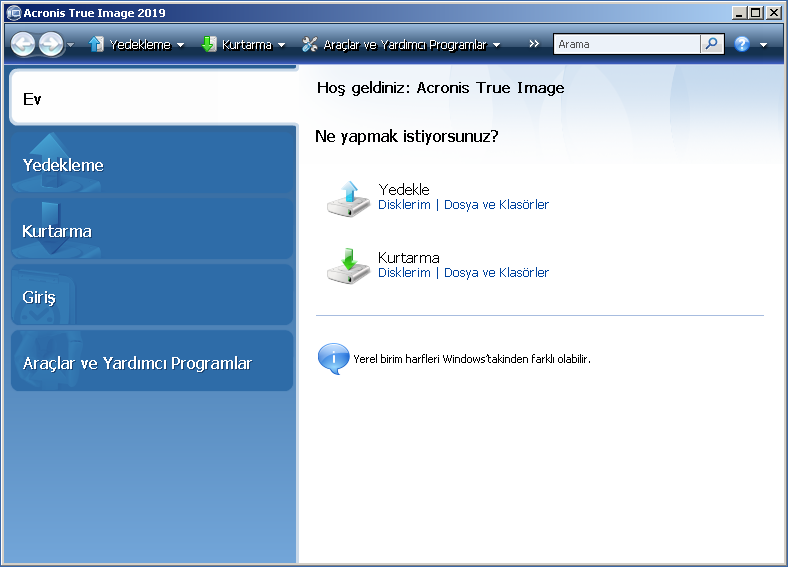Screen dimensions: 788x567
Task: Open the Yedekleme toolbar menu
Action: pyautogui.click(x=140, y=45)
